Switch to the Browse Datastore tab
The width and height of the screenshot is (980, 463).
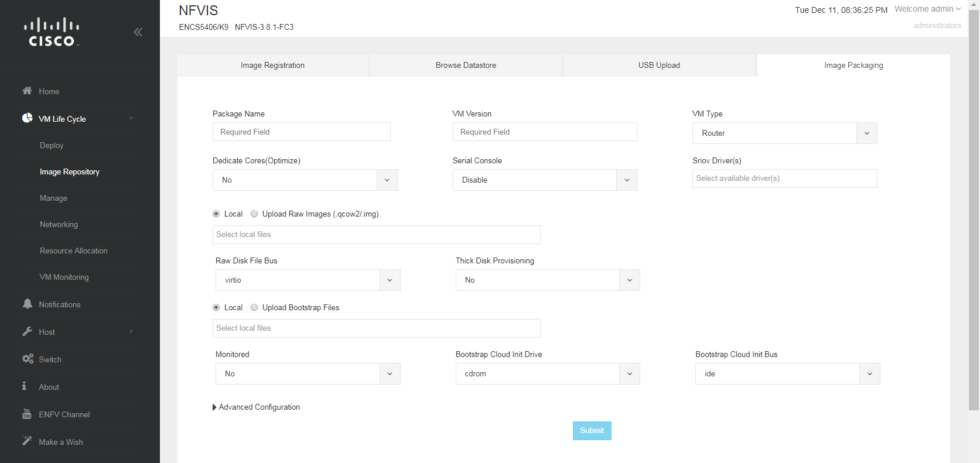pyautogui.click(x=466, y=66)
